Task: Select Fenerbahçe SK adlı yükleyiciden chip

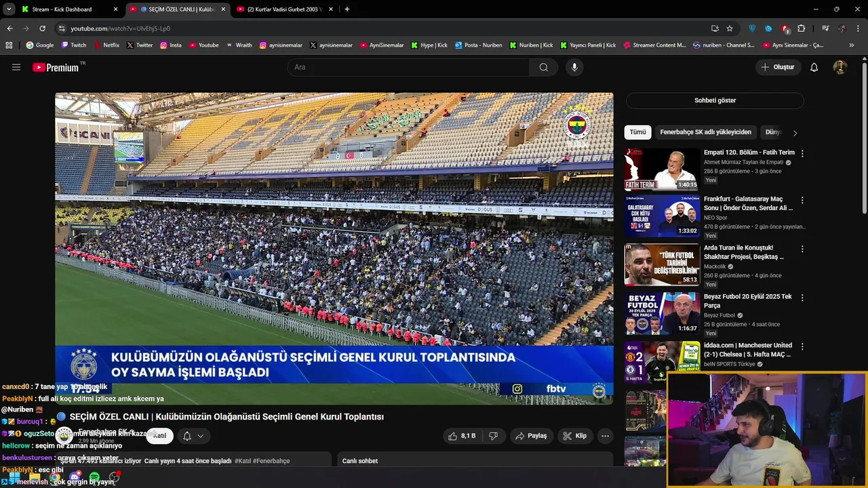Action: (x=705, y=132)
